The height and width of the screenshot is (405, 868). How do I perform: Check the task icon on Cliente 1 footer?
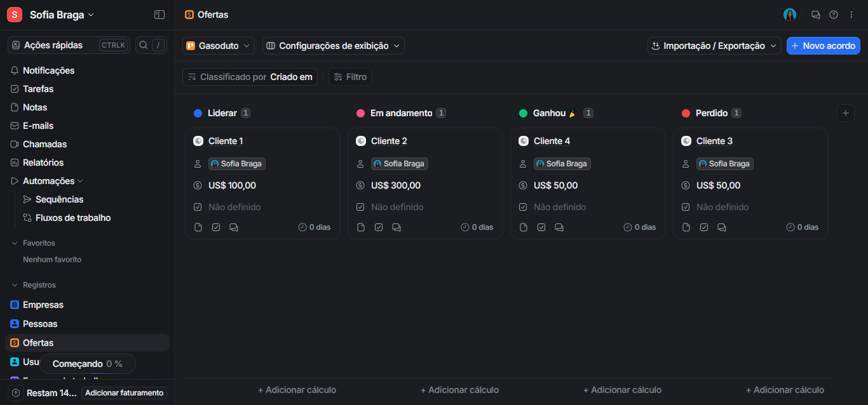click(216, 227)
